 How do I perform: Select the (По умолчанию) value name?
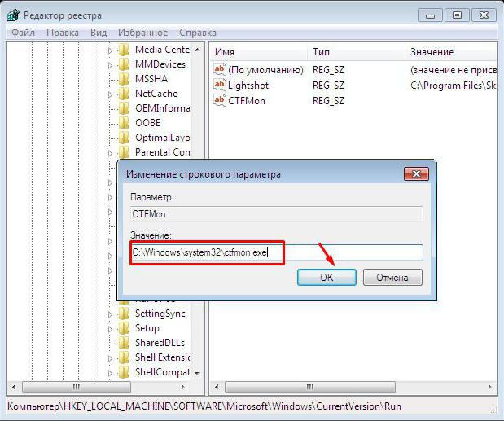(265, 70)
